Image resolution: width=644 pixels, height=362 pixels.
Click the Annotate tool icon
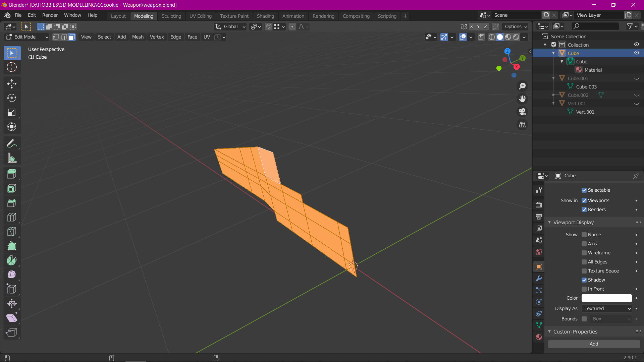[x=11, y=143]
